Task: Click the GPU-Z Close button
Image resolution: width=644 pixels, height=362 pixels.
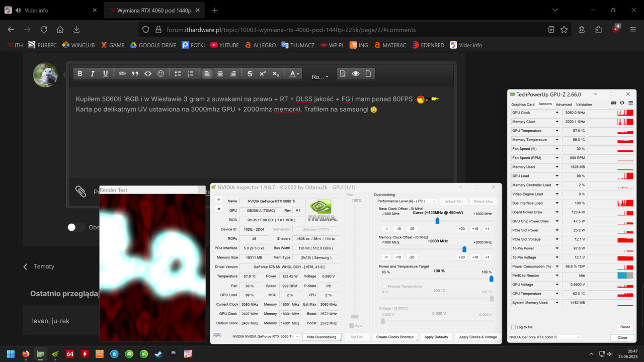Action: (622, 337)
